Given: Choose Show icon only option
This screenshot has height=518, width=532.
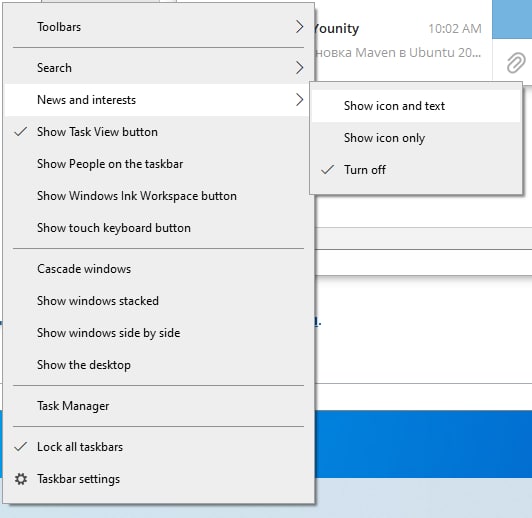Looking at the screenshot, I should pyautogui.click(x=416, y=138).
